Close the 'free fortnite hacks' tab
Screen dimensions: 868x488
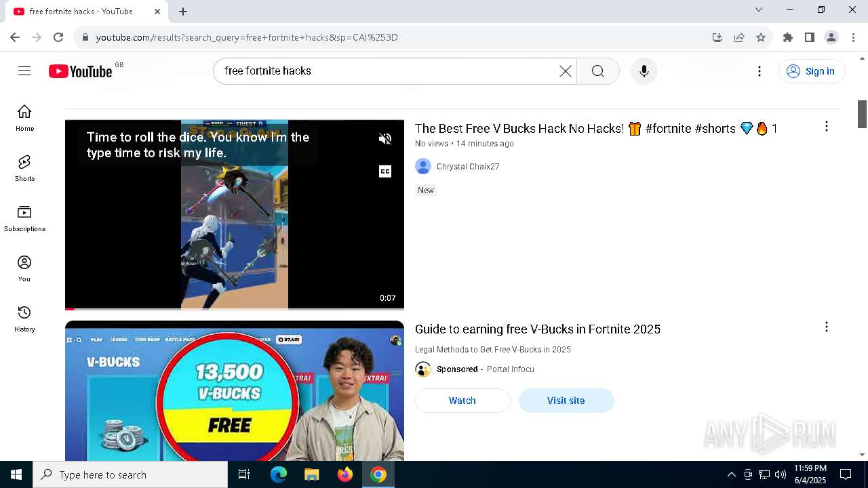coord(157,12)
